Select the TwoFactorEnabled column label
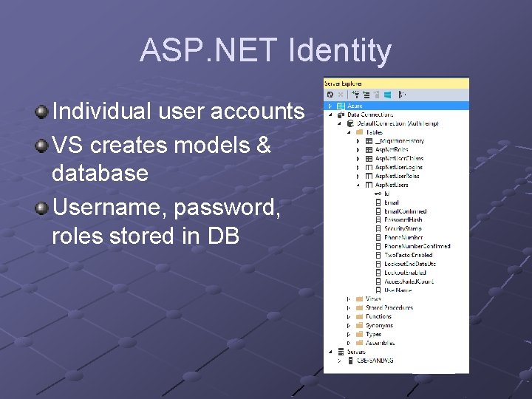The height and width of the screenshot is (399, 532). coord(409,255)
